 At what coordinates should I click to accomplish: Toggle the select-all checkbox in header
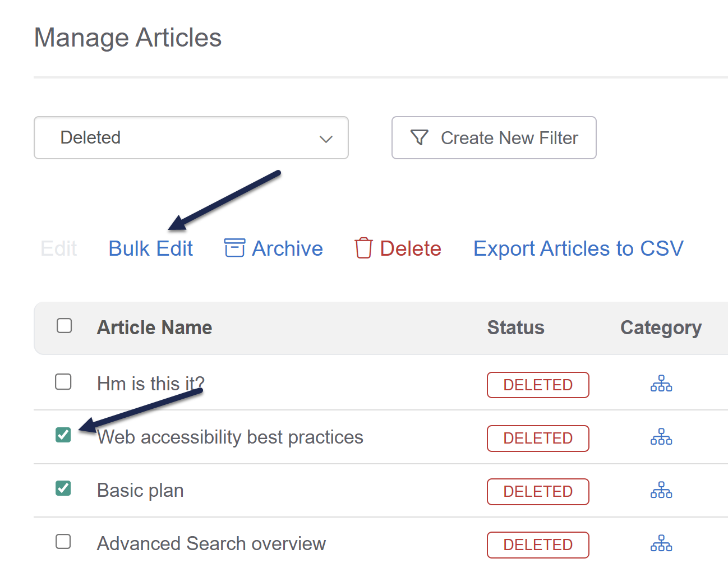(x=64, y=326)
